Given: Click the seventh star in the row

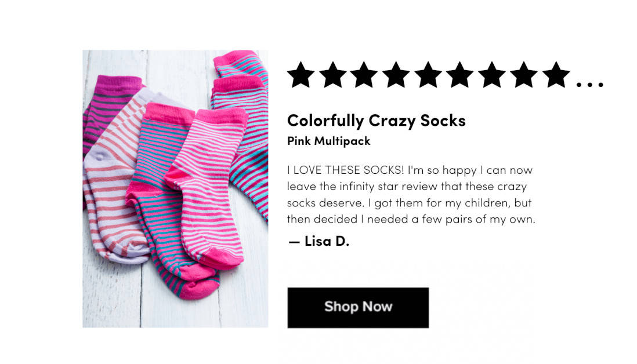Looking at the screenshot, I should click(x=493, y=76).
